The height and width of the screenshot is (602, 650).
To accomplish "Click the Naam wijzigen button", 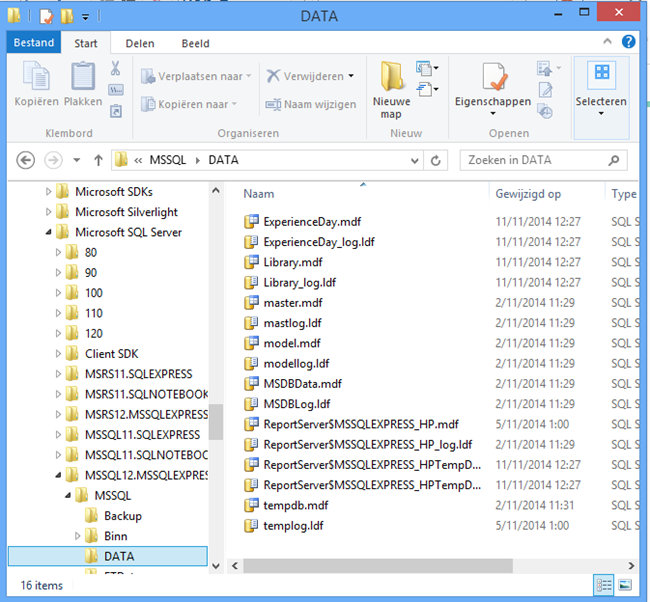I will click(x=310, y=104).
